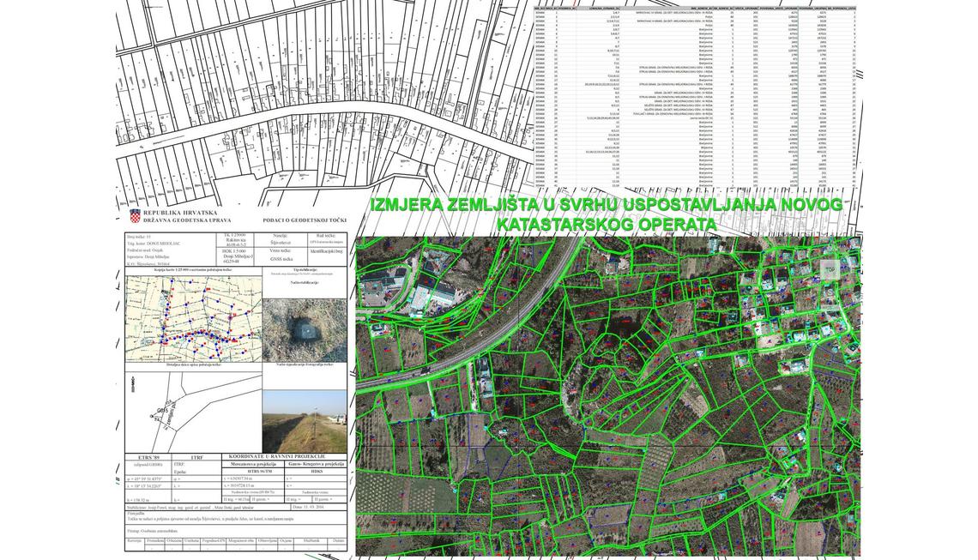Select the first row in parcel table

click(x=695, y=13)
